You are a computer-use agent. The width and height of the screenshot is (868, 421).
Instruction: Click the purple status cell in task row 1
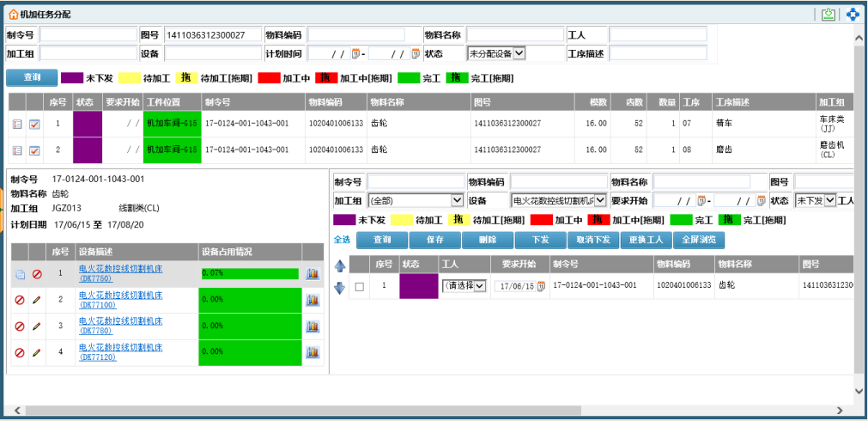pyautogui.click(x=88, y=124)
